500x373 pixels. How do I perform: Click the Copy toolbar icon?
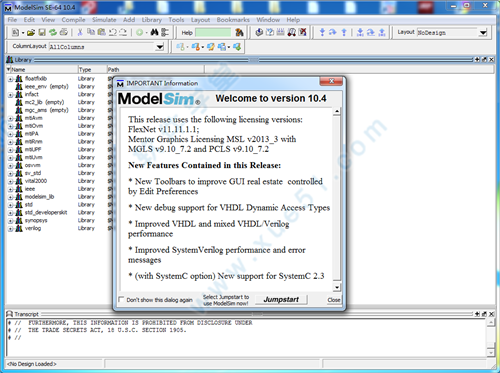(91, 32)
